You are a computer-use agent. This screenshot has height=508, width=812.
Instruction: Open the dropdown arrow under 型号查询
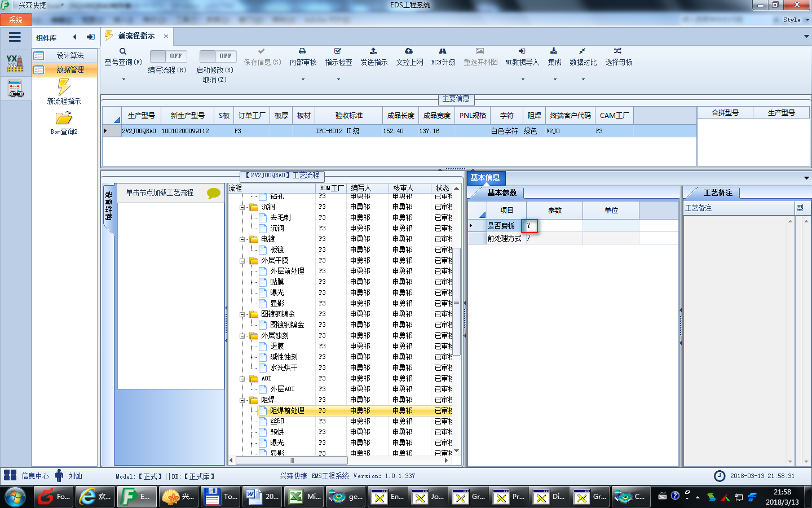tap(123, 79)
